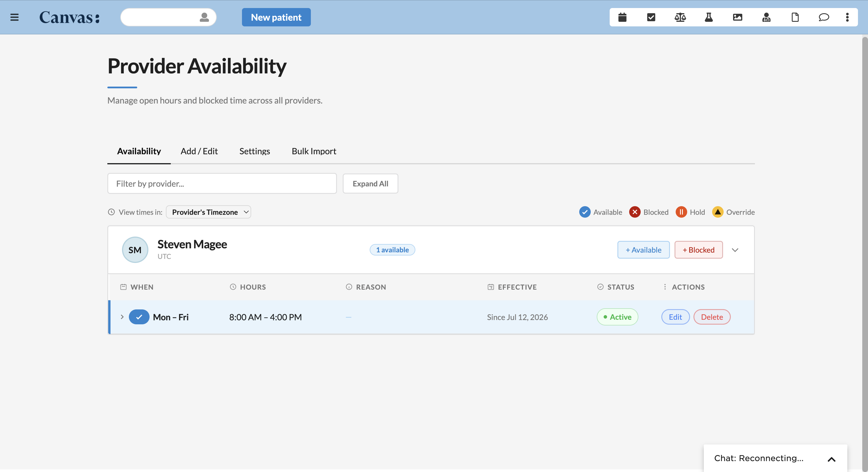Add blocked time with + Blocked button
Image resolution: width=868 pixels, height=472 pixels.
[699, 250]
